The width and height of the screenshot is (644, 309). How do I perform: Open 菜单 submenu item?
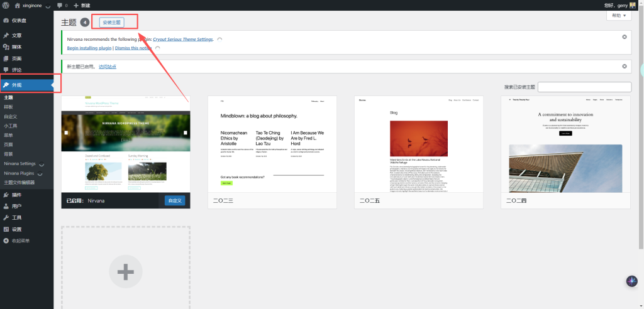click(9, 135)
